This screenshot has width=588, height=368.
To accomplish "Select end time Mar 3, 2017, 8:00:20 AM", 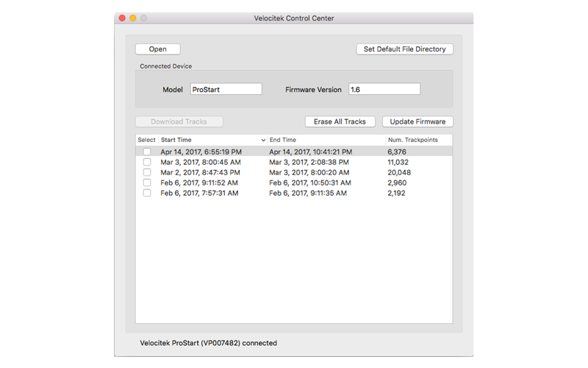I will click(309, 172).
